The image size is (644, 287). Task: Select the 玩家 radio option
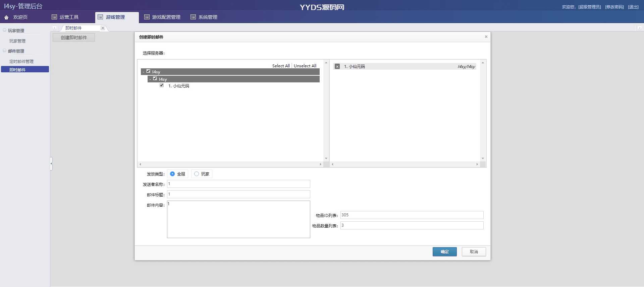[x=197, y=174]
